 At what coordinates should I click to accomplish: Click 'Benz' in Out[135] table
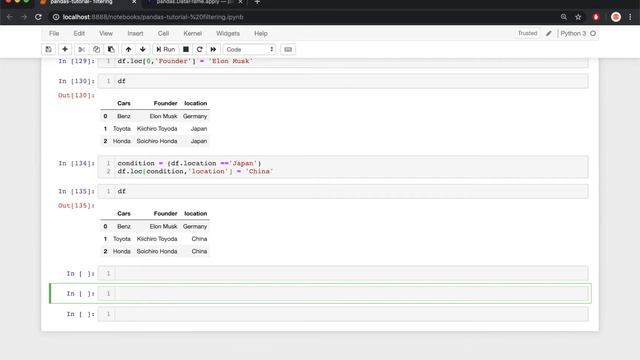click(124, 227)
